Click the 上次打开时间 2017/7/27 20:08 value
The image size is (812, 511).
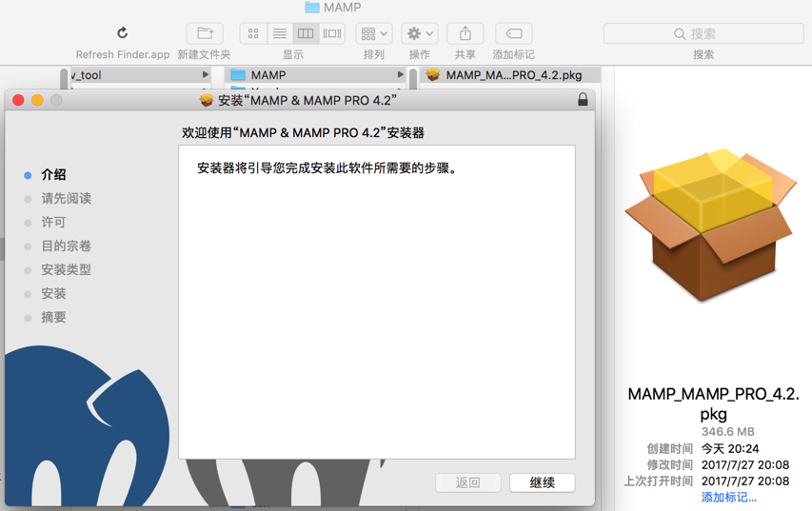point(745,481)
